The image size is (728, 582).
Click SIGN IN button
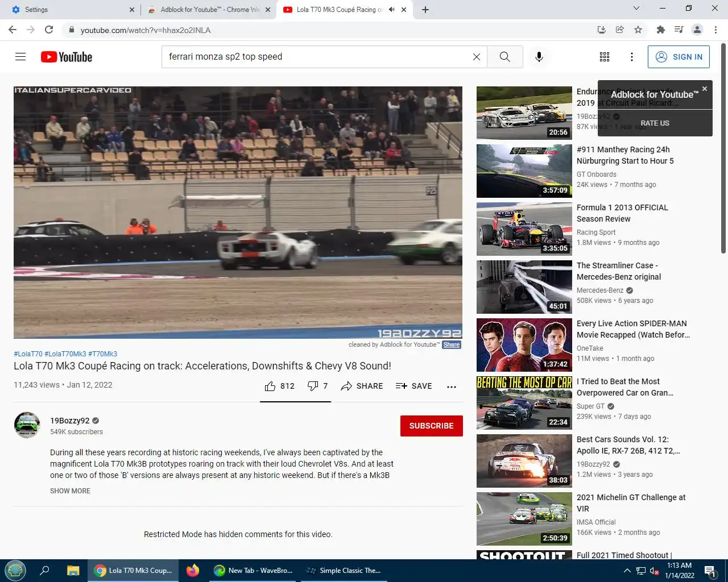pos(679,57)
